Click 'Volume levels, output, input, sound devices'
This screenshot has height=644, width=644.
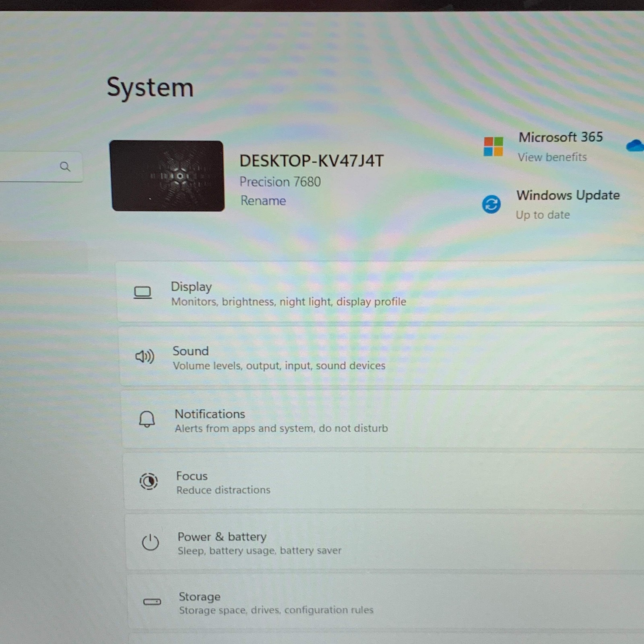tap(279, 365)
